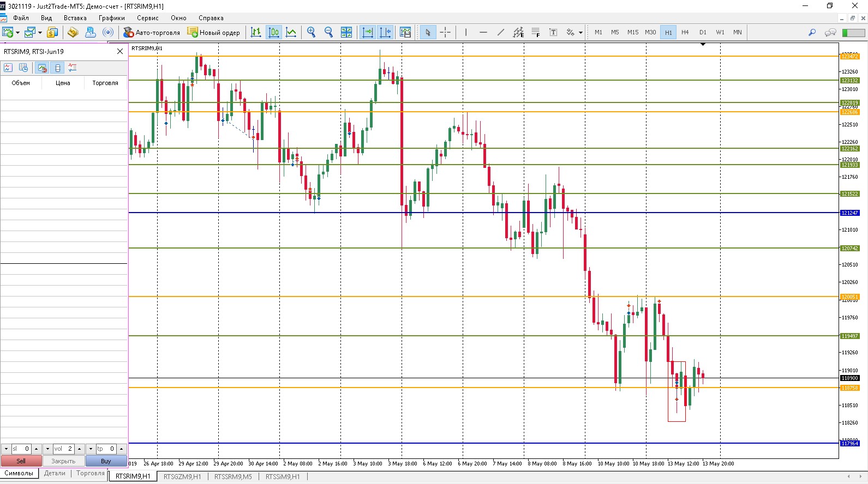This screenshot has height=484, width=868.
Task: Open tick chart icon in depth panel
Action: coord(8,68)
